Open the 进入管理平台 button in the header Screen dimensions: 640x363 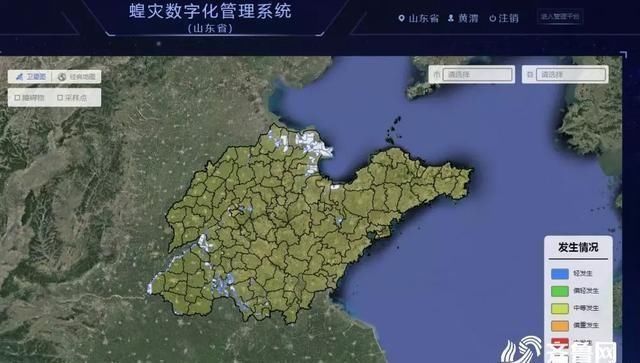point(560,17)
